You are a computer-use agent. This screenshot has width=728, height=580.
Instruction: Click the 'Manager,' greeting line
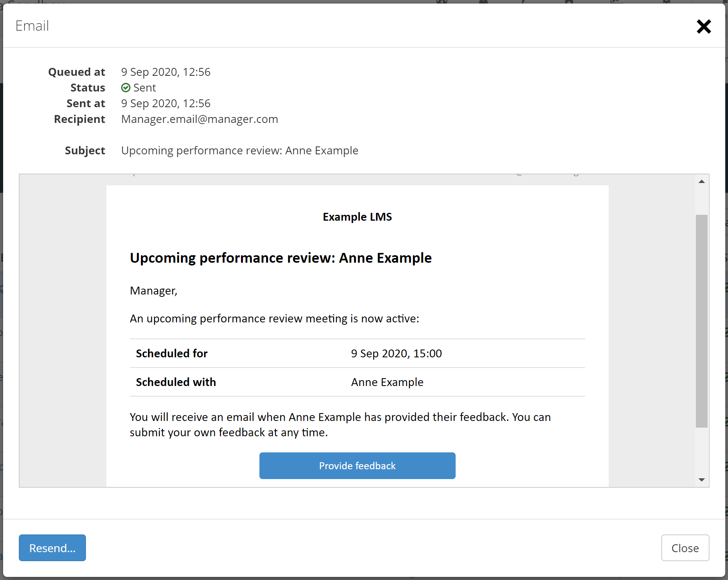coord(153,291)
